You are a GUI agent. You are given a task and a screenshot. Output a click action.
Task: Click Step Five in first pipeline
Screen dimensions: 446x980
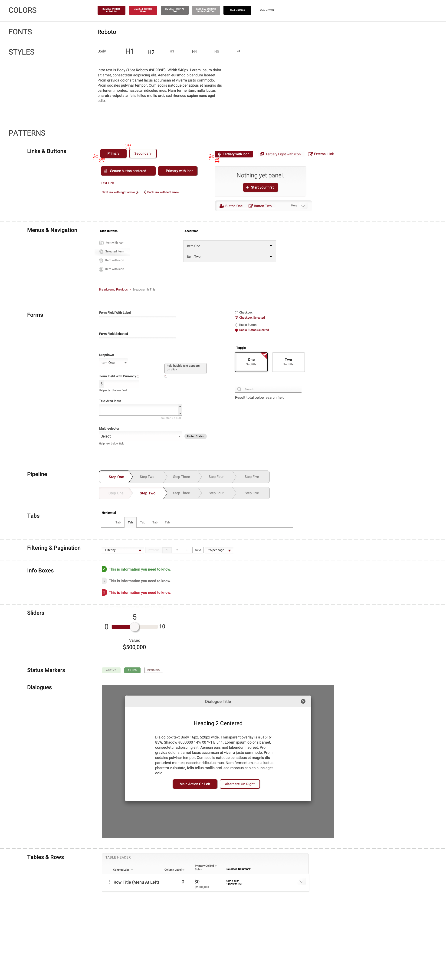[252, 477]
